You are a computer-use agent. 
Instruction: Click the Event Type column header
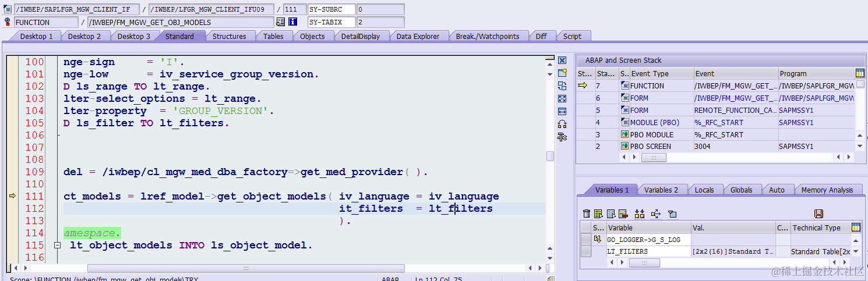661,73
